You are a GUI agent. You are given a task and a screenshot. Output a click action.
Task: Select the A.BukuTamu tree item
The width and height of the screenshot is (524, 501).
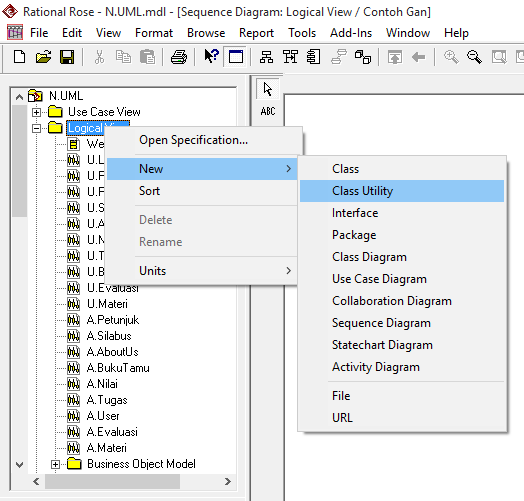pos(118,368)
